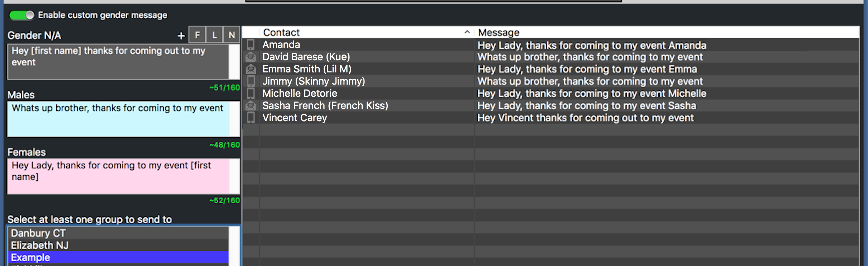
Task: Click into the pink Females message field
Action: pos(118,176)
